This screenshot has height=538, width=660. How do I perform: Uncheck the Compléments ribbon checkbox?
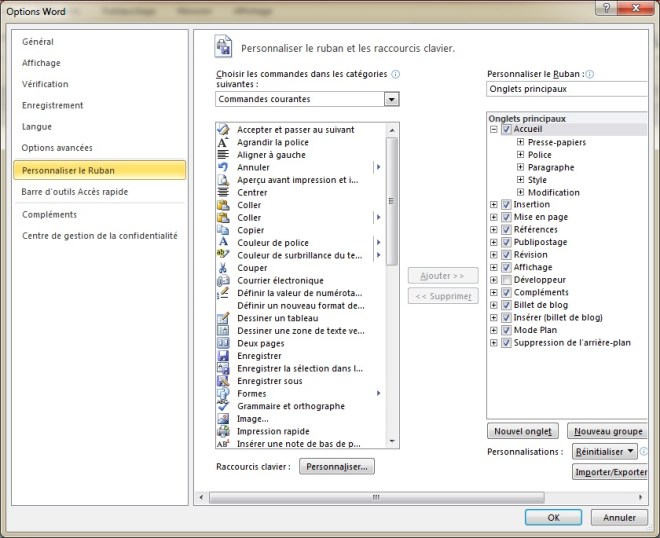tap(506, 293)
